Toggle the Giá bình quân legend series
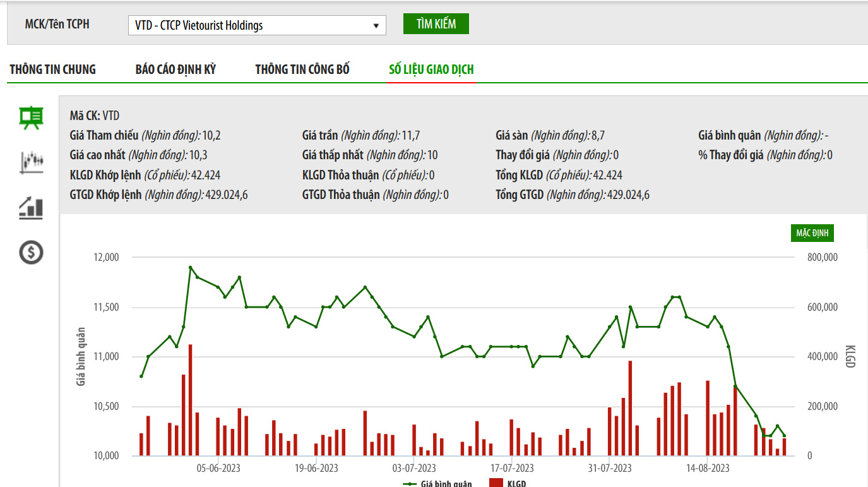Image resolution: width=868 pixels, height=487 pixels. (x=438, y=484)
